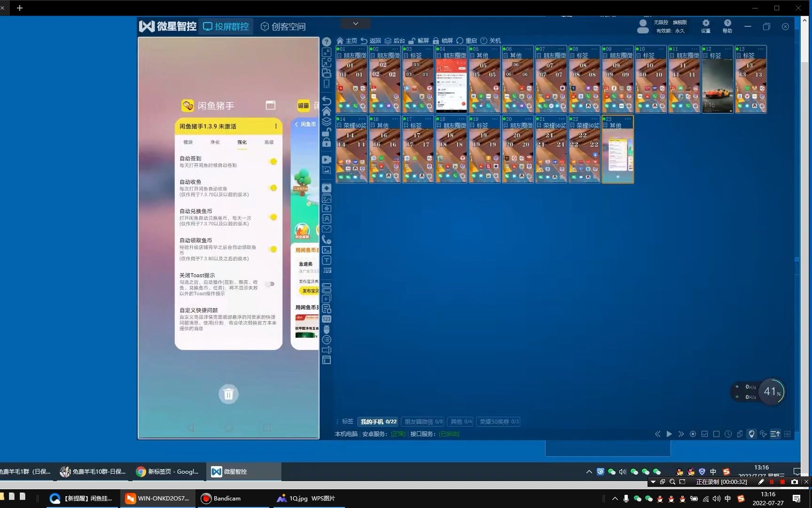Tick the checkbox on device 05 card
Image resolution: width=812 pixels, height=508 pixels.
coord(473,56)
